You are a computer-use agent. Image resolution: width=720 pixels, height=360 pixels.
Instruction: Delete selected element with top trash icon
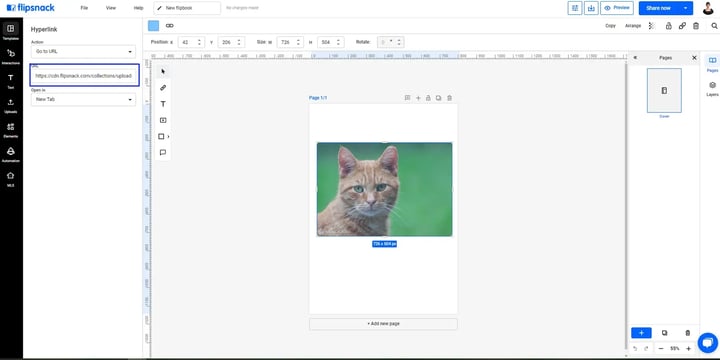pos(696,26)
